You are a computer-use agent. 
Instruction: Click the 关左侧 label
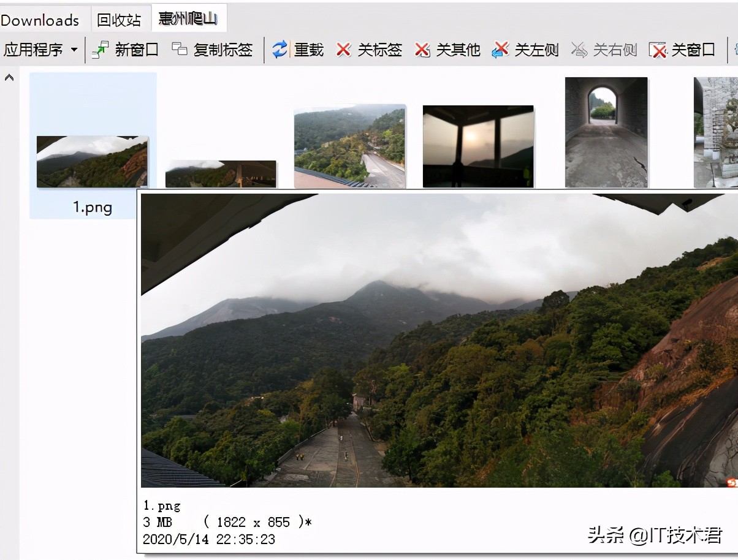click(x=536, y=50)
